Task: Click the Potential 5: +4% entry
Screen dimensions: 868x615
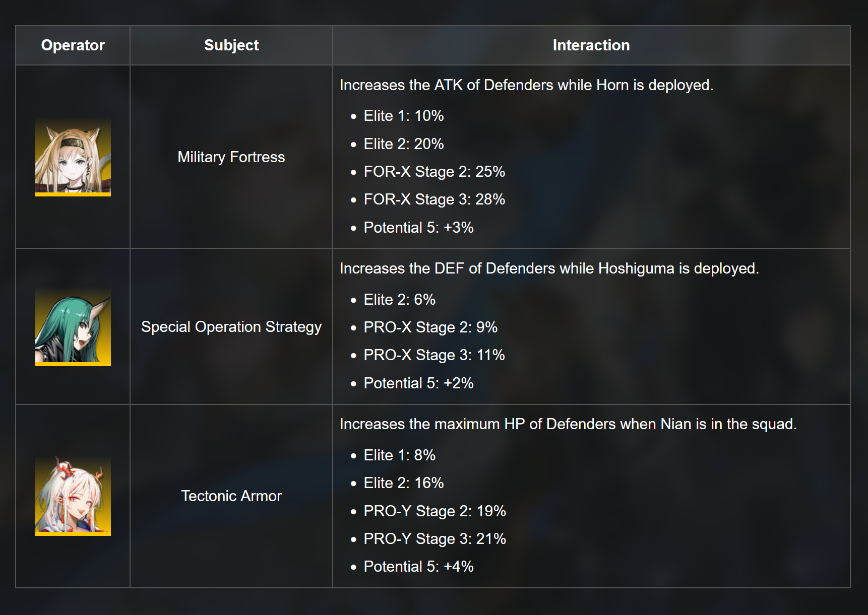Action: pyautogui.click(x=419, y=567)
